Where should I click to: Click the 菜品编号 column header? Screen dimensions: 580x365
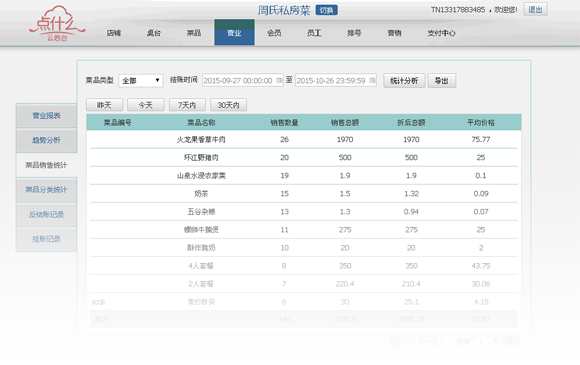coord(117,122)
